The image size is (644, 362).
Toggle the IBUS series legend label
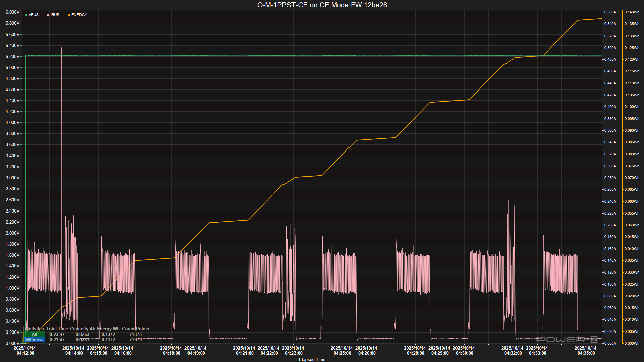tap(55, 15)
